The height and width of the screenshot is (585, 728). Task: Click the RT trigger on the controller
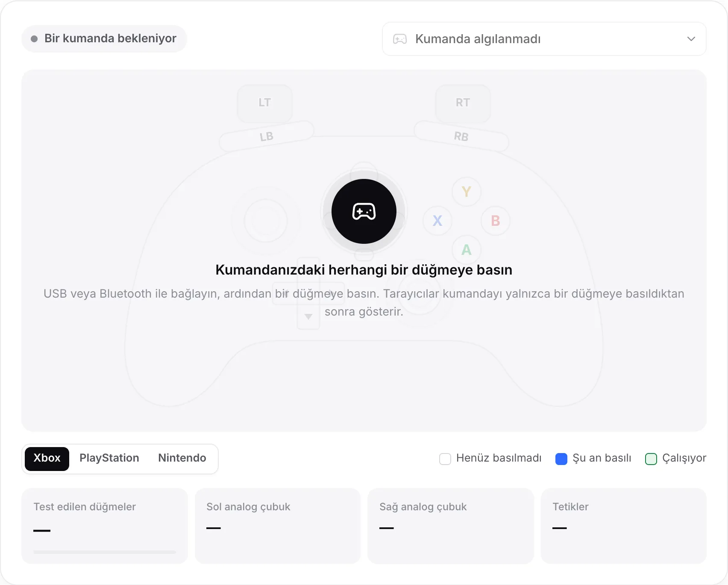click(x=463, y=103)
